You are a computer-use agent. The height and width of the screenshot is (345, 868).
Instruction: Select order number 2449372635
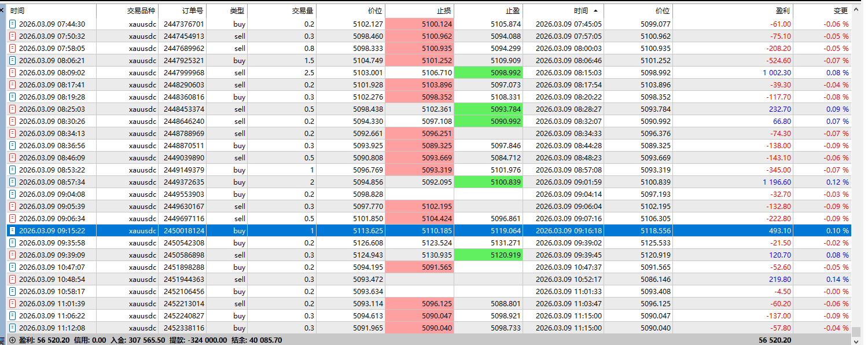[184, 182]
